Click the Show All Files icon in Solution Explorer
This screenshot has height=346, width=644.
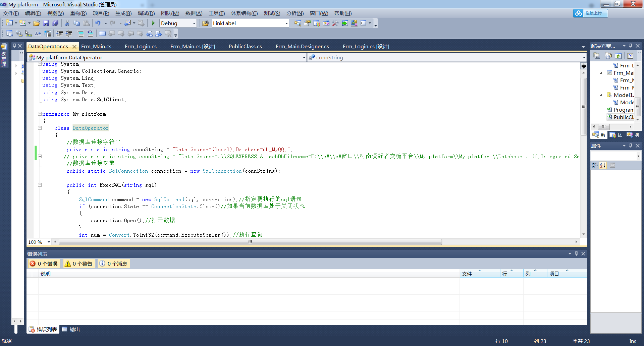(x=609, y=56)
